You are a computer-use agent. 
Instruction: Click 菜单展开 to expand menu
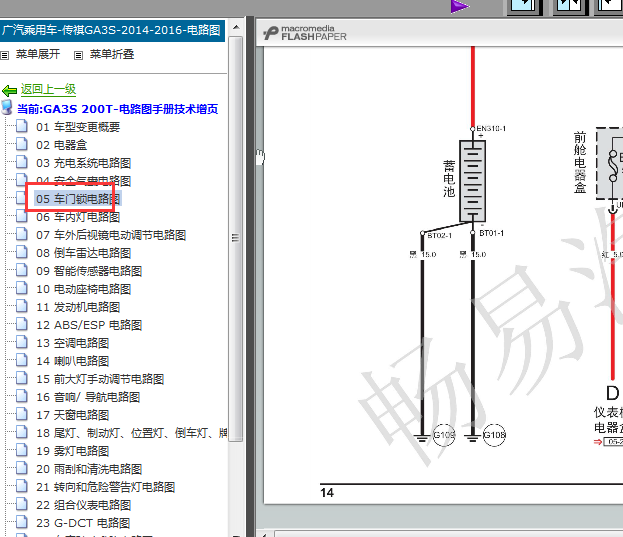38,54
